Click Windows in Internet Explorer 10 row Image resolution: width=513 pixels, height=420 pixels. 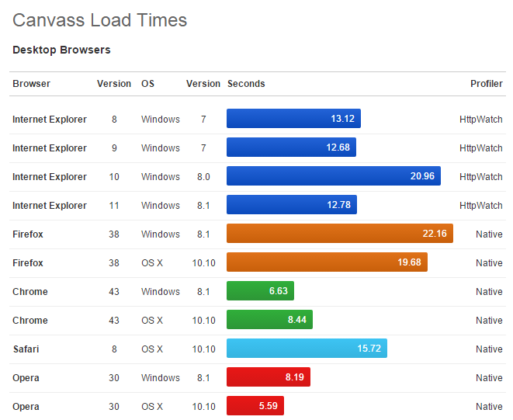(161, 177)
